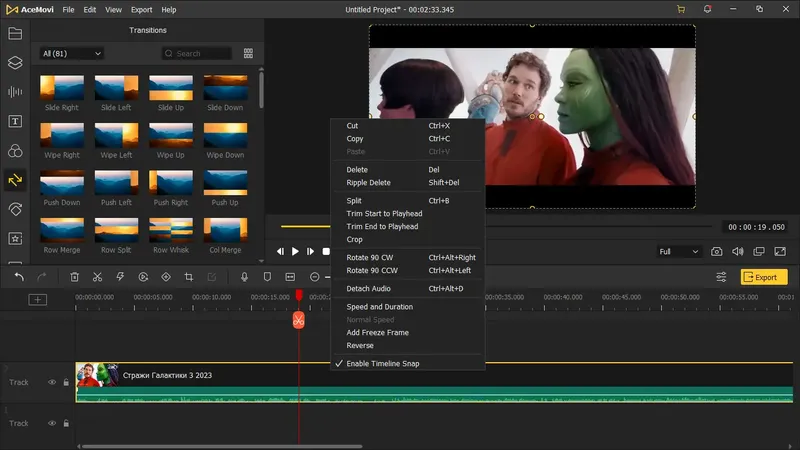Hide the first track with eye icon
Screen dimensions: 800x450
53,382
